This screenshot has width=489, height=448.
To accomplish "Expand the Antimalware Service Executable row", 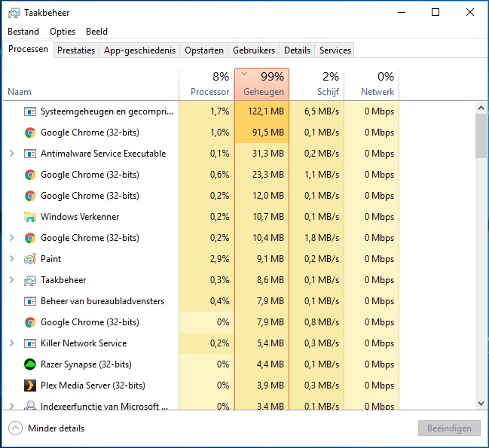I will point(11,154).
